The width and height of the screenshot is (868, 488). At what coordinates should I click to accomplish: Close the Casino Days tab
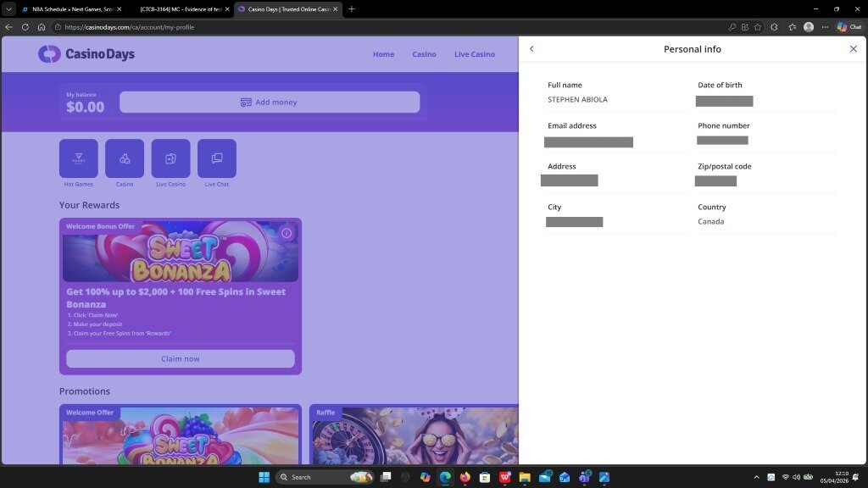pos(335,8)
